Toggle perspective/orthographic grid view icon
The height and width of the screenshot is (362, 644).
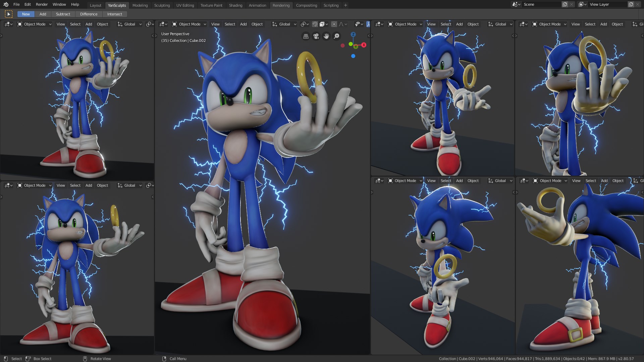point(306,36)
